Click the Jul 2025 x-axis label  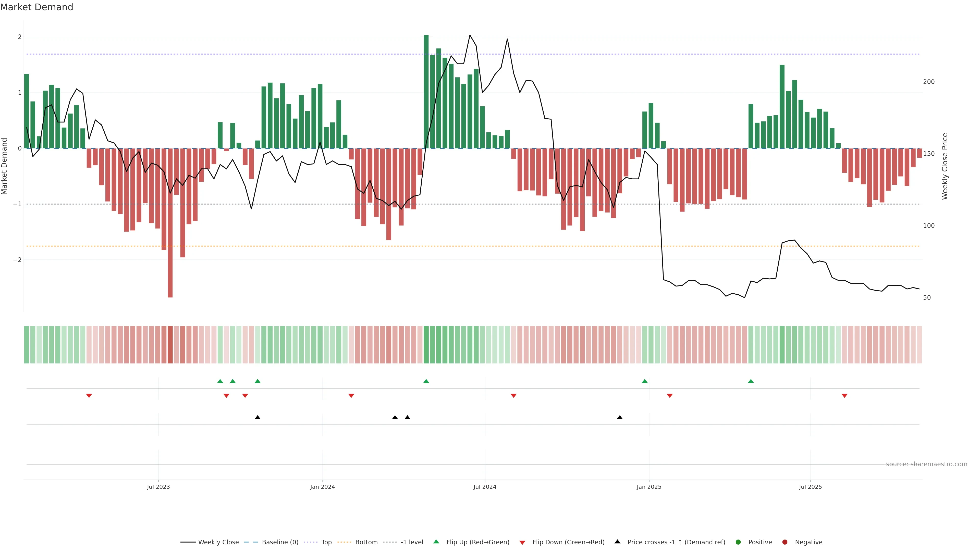[x=810, y=487]
